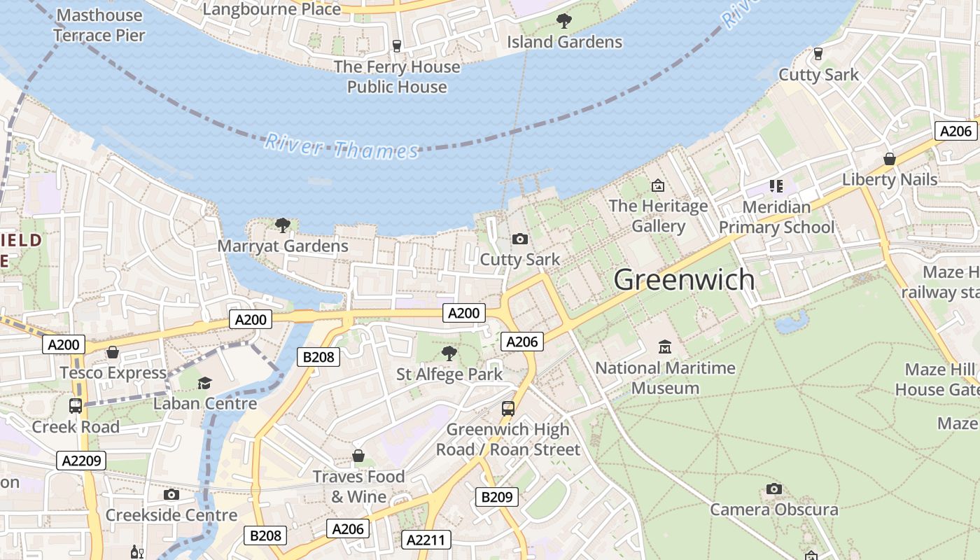Image resolution: width=980 pixels, height=560 pixels.
Task: Open the Marryat Gardens park marker
Action: tap(283, 225)
